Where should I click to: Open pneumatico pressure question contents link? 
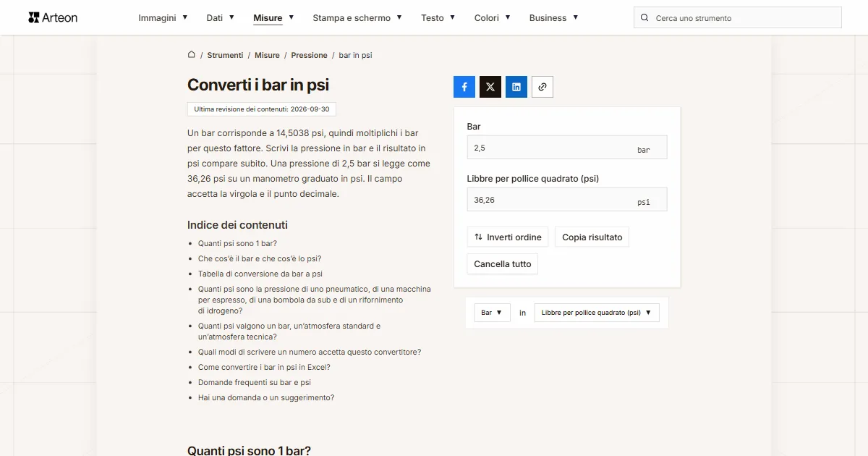point(315,300)
